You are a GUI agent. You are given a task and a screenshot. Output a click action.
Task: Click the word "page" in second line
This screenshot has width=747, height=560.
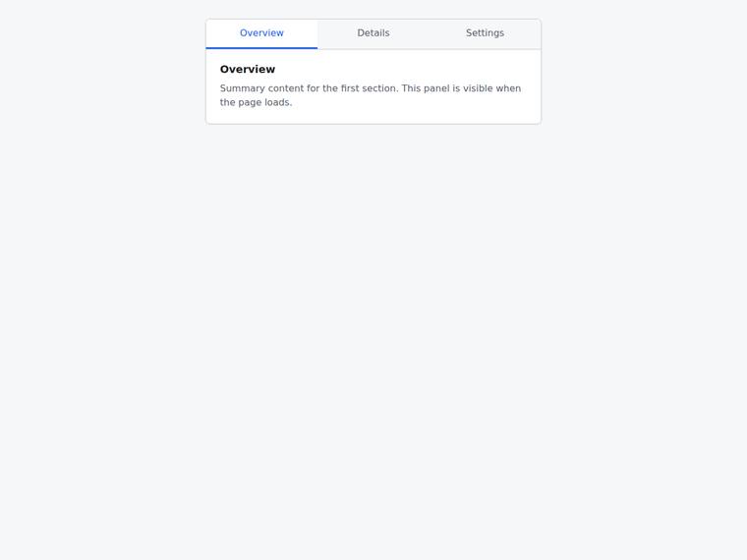coord(250,103)
